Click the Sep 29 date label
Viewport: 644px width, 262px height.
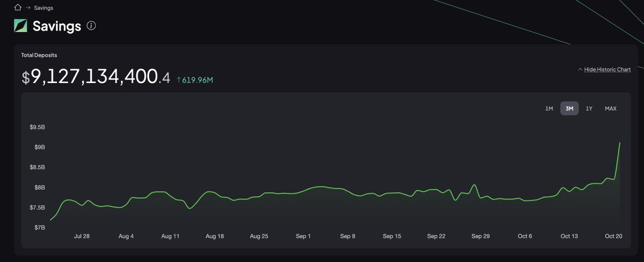tap(480, 236)
